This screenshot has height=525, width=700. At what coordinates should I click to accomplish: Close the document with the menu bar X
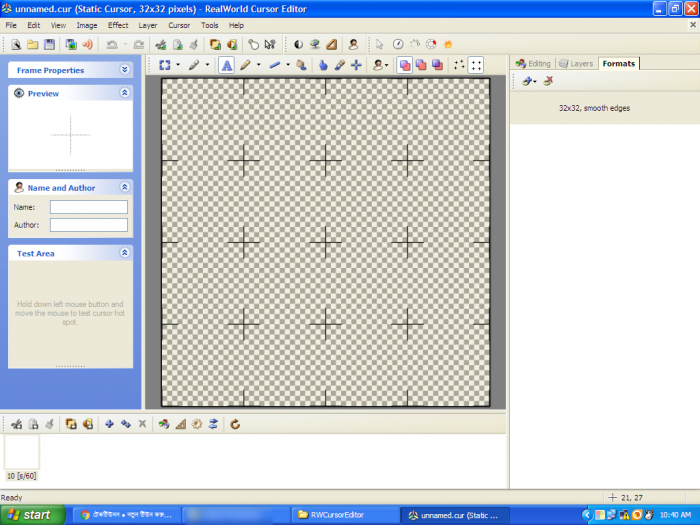click(x=693, y=25)
